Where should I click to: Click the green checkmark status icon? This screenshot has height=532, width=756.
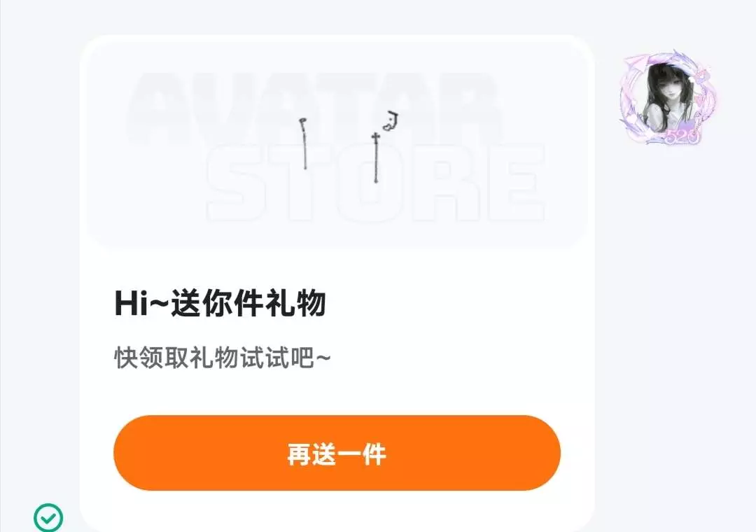[x=48, y=517]
